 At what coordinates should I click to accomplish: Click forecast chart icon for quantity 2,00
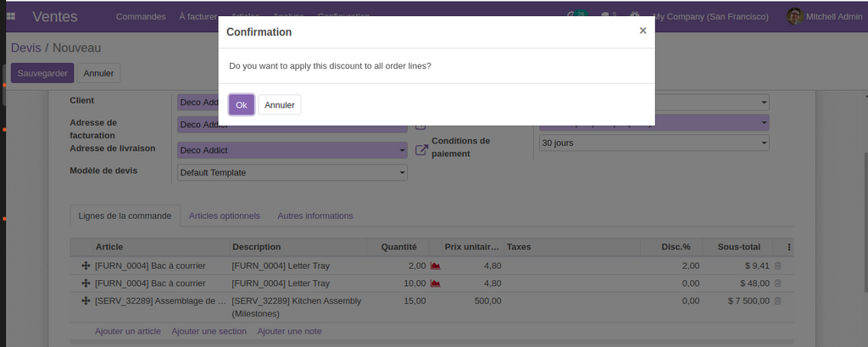pyautogui.click(x=436, y=266)
